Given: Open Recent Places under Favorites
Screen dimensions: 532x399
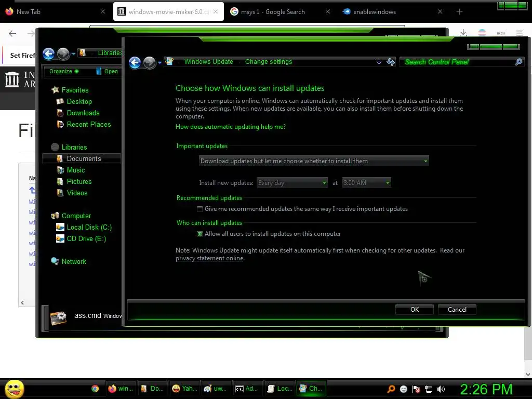Looking at the screenshot, I should click(88, 125).
